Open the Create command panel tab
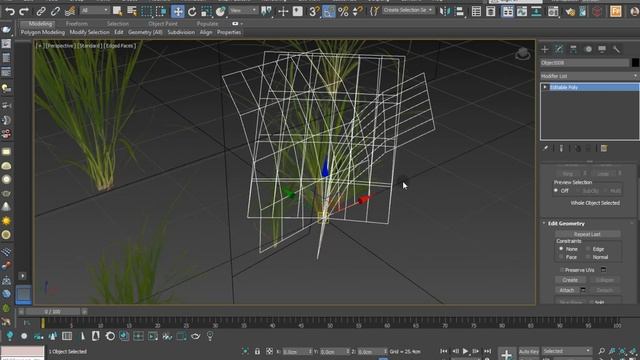The height and width of the screenshot is (360, 640). (545, 49)
